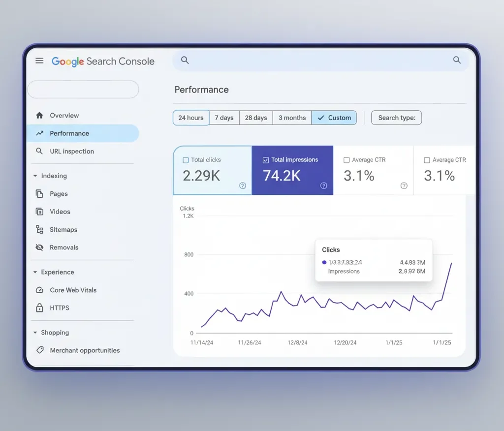Select the Overview home icon
The image size is (504, 431).
pos(39,115)
